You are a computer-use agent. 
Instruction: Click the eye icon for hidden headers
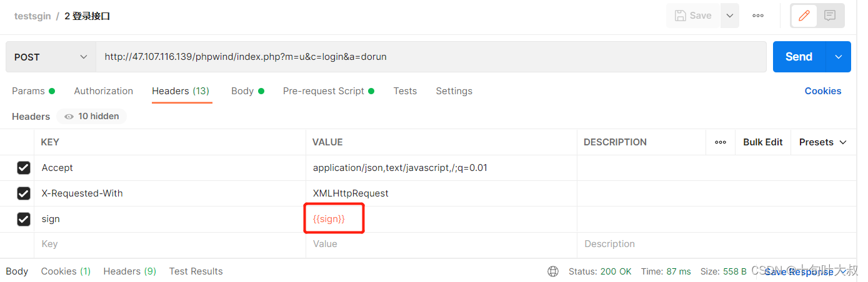[69, 117]
